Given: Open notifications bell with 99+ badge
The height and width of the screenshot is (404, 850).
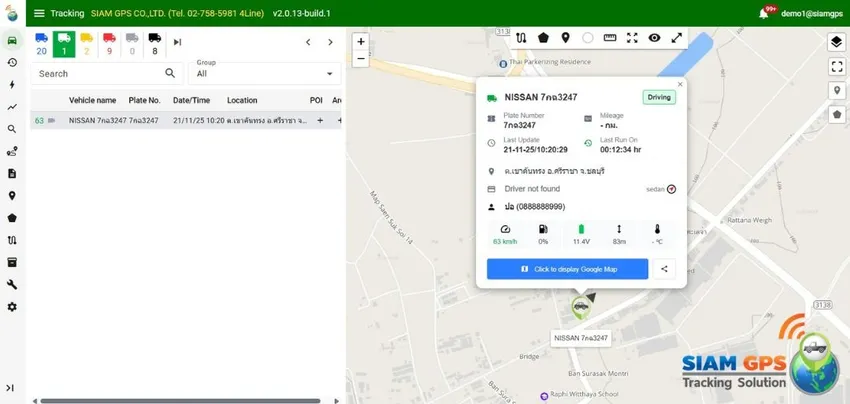Looking at the screenshot, I should 764,13.
